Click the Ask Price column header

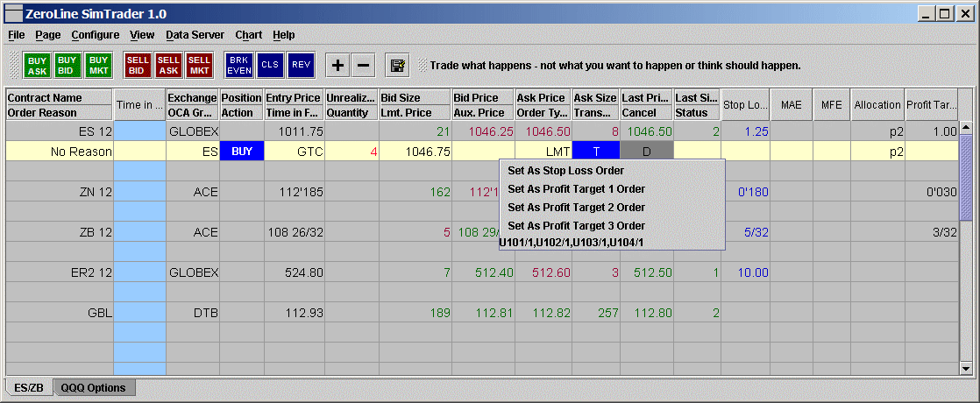coord(543,97)
